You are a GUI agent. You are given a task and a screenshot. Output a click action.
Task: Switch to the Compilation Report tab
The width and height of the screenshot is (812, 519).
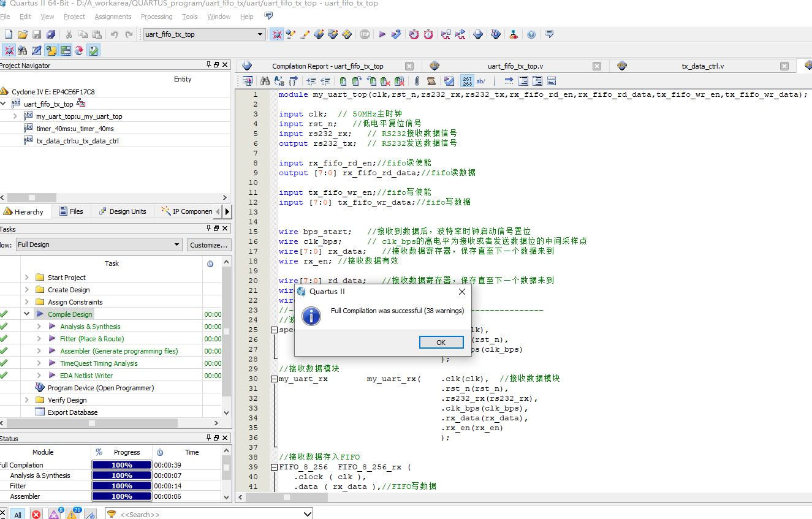pyautogui.click(x=328, y=66)
